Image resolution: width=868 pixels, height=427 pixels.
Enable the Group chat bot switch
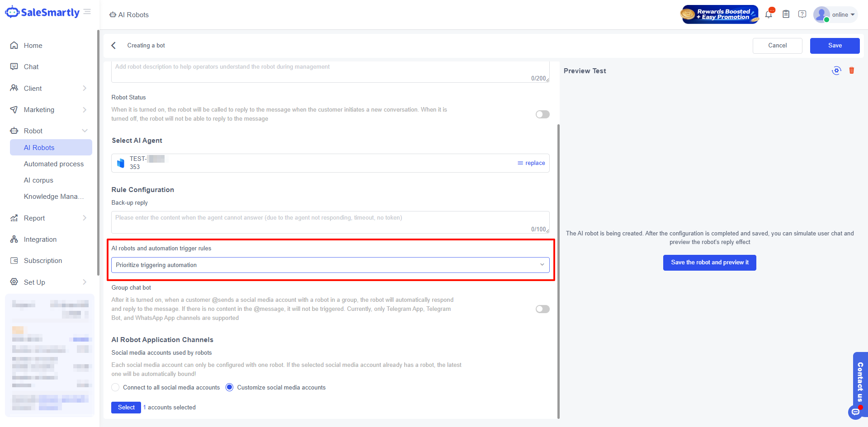542,309
